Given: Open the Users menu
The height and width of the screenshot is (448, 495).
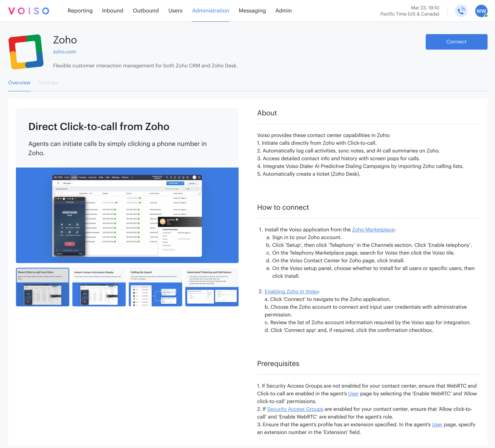Looking at the screenshot, I should pos(176,10).
